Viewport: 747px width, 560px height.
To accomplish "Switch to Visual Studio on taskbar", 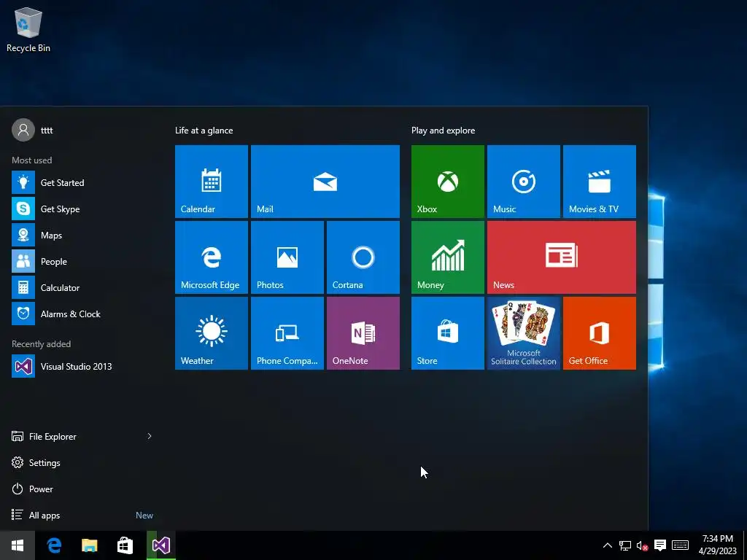I will (x=161, y=545).
